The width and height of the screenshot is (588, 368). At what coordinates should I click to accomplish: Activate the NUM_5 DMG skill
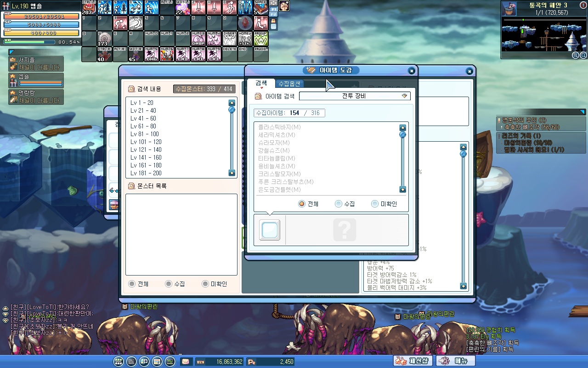coord(152,55)
